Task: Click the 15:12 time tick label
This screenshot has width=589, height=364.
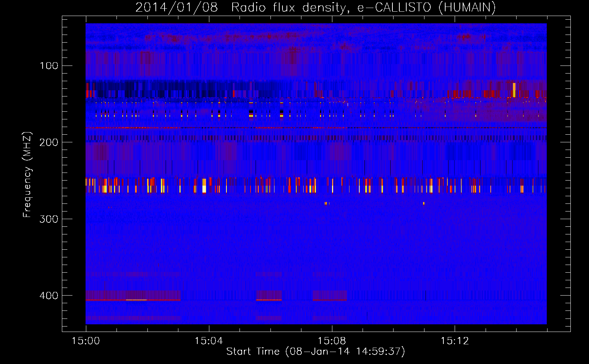Action: (x=455, y=341)
